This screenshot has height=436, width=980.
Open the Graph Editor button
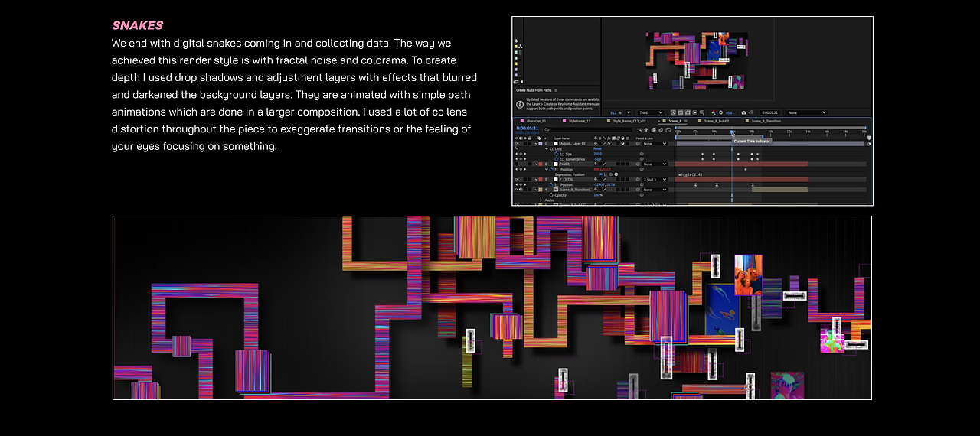tap(668, 130)
